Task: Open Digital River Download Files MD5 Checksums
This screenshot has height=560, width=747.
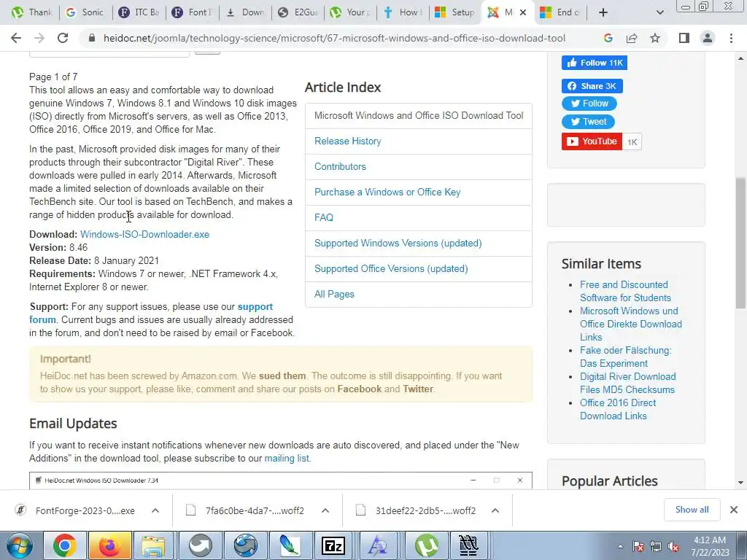Action: (x=627, y=383)
